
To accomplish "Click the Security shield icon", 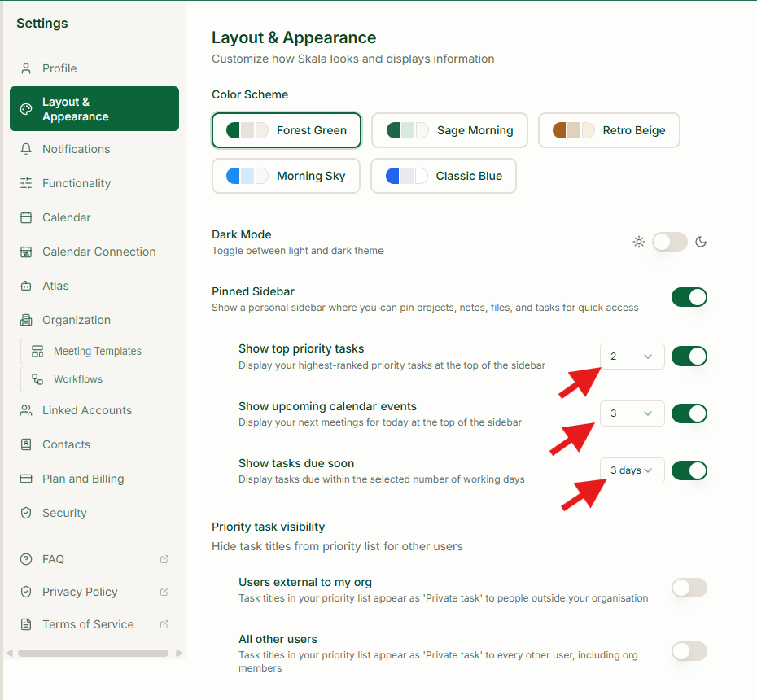I will (x=26, y=513).
